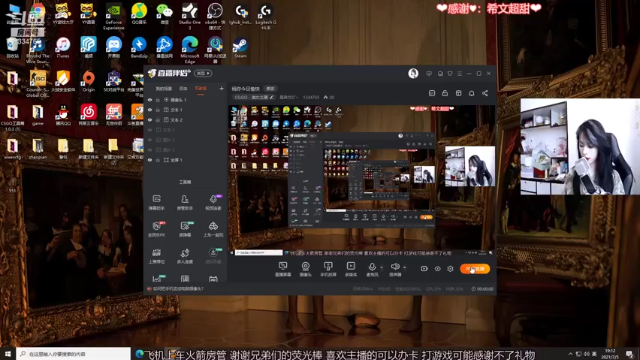Select the GeForce Experience desktop icon
The height and width of the screenshot is (360, 640).
(x=113, y=16)
